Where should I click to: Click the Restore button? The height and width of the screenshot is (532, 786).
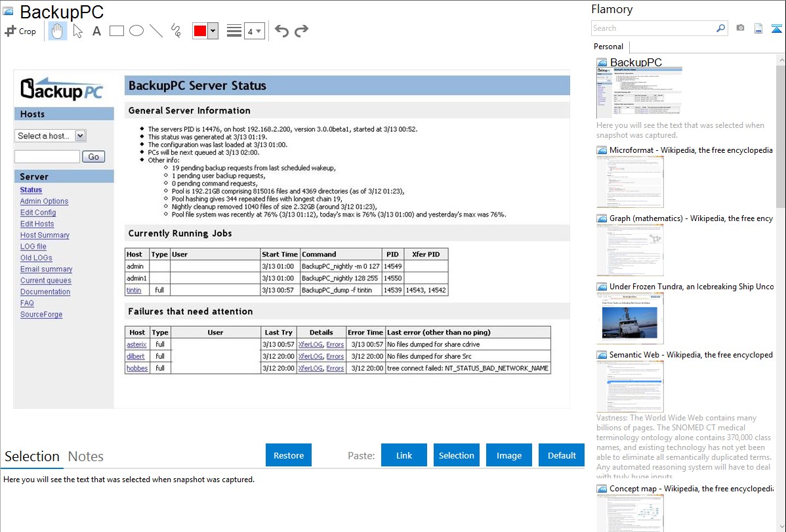289,455
